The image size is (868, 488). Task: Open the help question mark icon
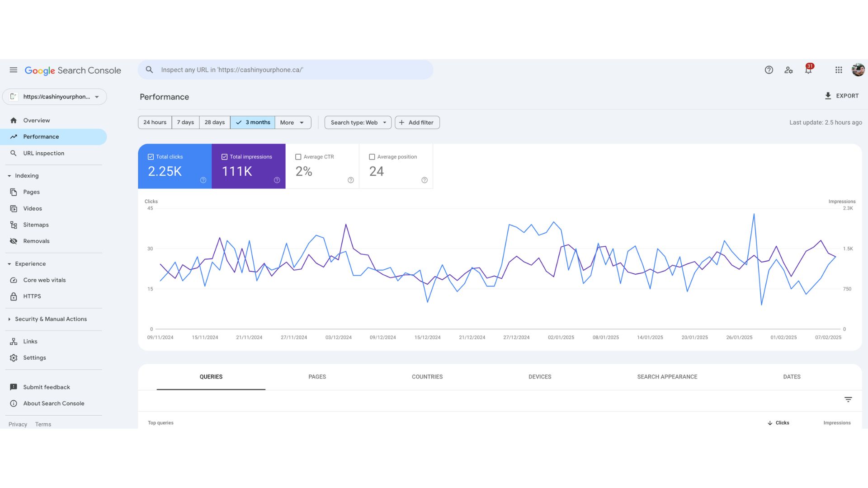pos(769,70)
